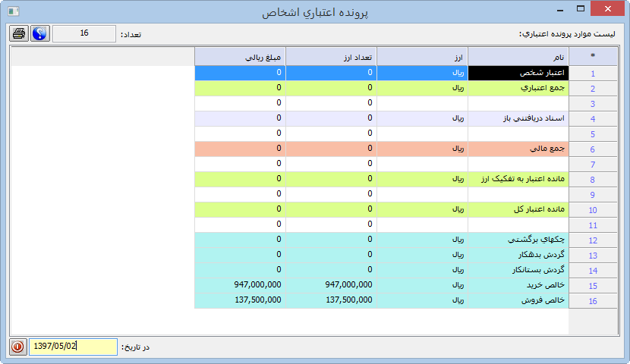
Task: Select مانده اعتبار به تفکيک ارز cell
Action: pyautogui.click(x=518, y=179)
